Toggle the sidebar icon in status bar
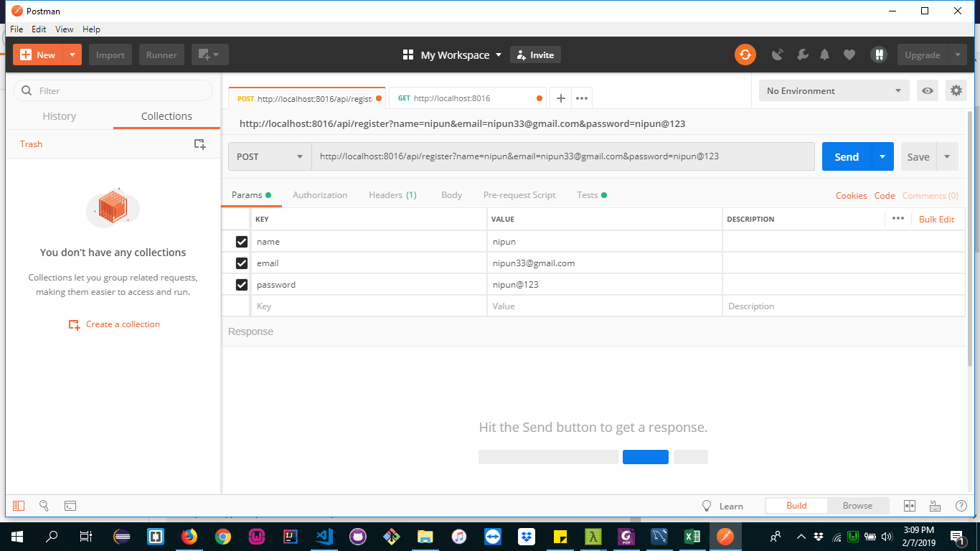Screen dimensions: 980x551 (19, 506)
